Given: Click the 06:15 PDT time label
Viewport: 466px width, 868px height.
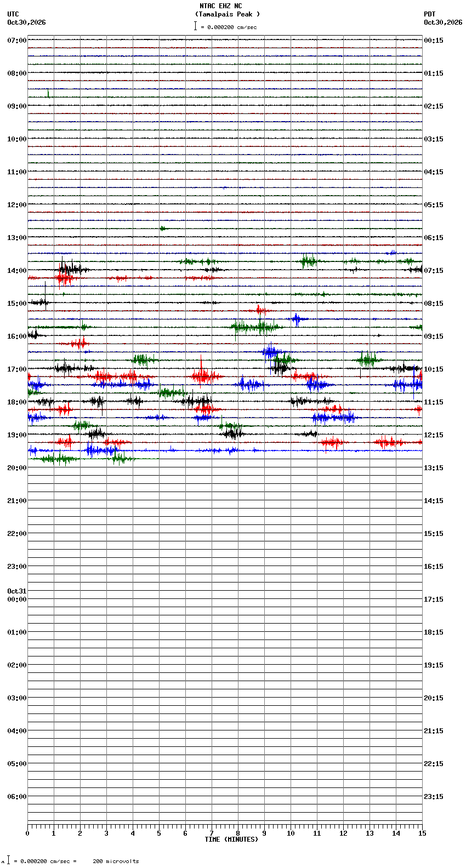Looking at the screenshot, I should pyautogui.click(x=434, y=238).
